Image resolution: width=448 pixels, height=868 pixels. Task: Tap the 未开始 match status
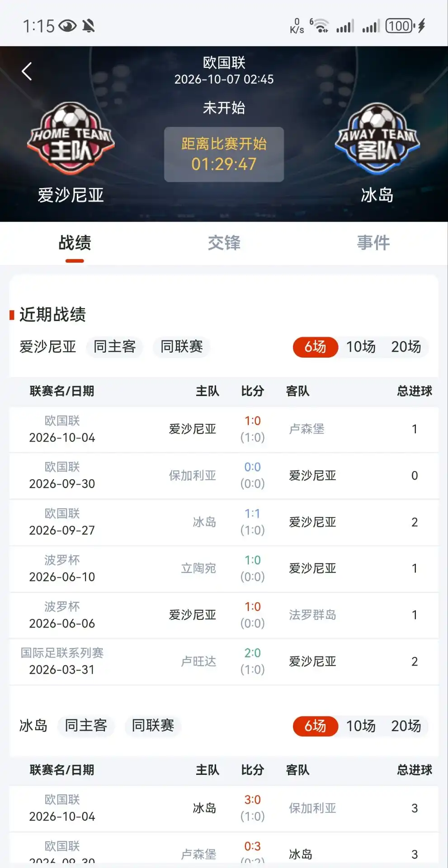point(224,108)
